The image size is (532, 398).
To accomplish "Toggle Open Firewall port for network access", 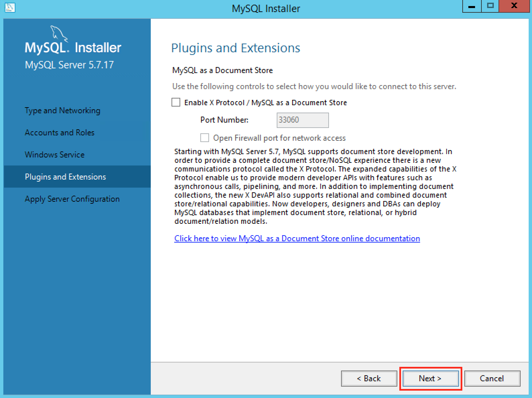I will tap(205, 138).
